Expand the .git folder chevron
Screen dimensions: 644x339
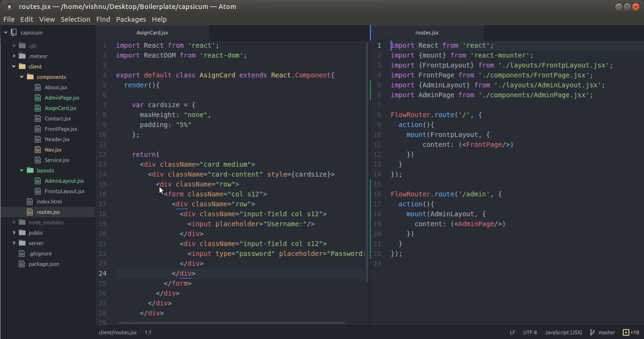click(14, 46)
